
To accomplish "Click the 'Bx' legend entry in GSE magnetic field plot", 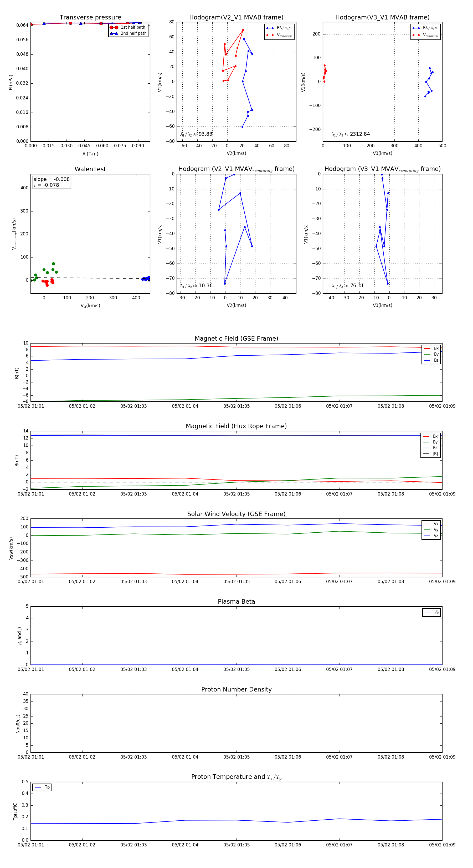I will pos(431,349).
